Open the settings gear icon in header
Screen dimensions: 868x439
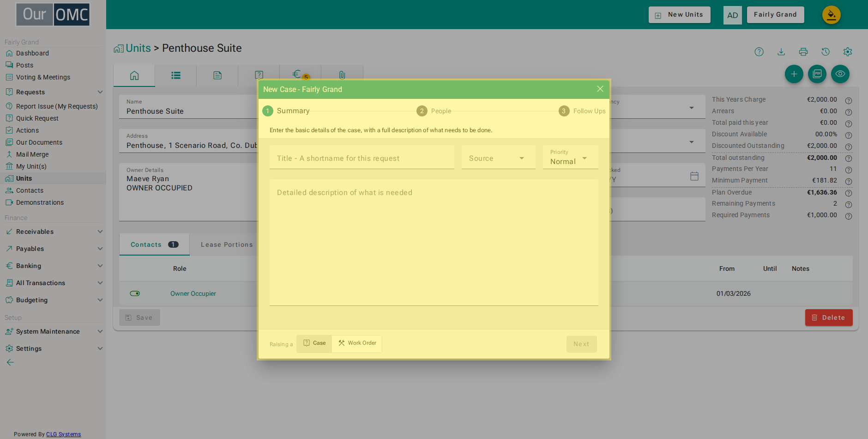tap(848, 52)
